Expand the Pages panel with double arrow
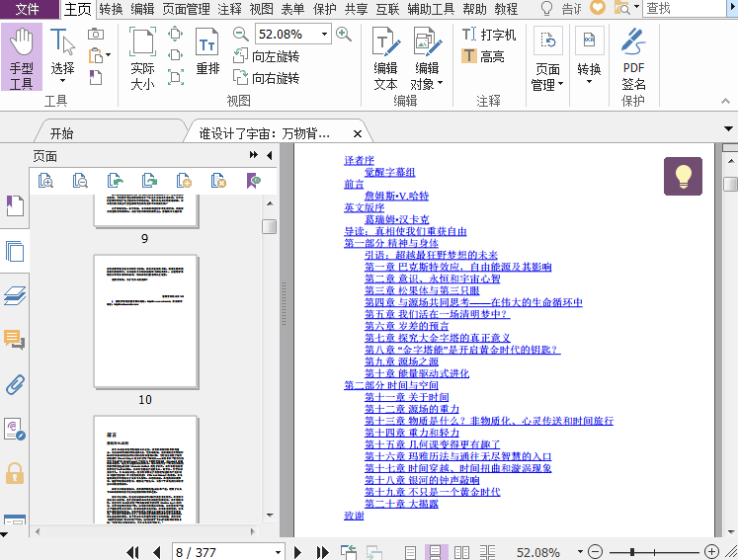Screen dimensions: 738x560 [254, 155]
